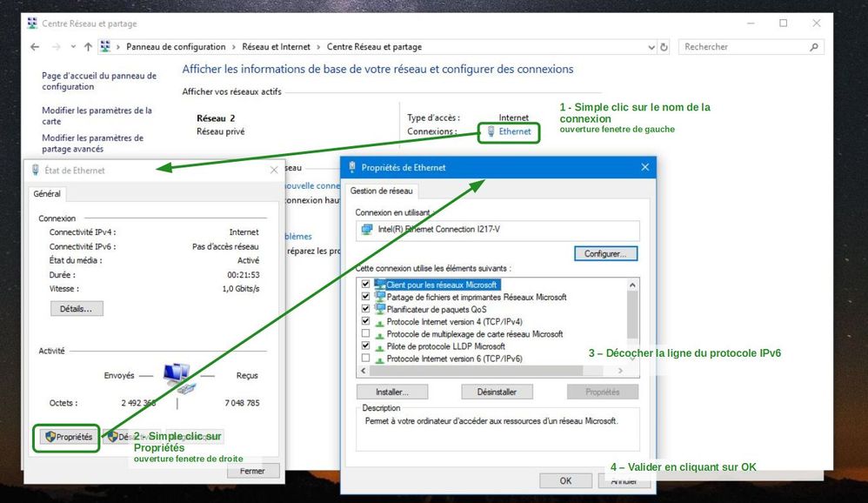
Task: Toggle Protocole Internet version 6 (TCP/IPv6) checkbox
Action: click(x=365, y=358)
